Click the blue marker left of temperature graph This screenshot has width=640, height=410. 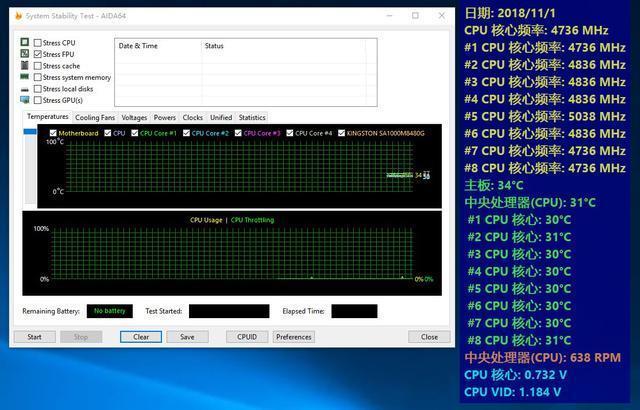tap(30, 131)
